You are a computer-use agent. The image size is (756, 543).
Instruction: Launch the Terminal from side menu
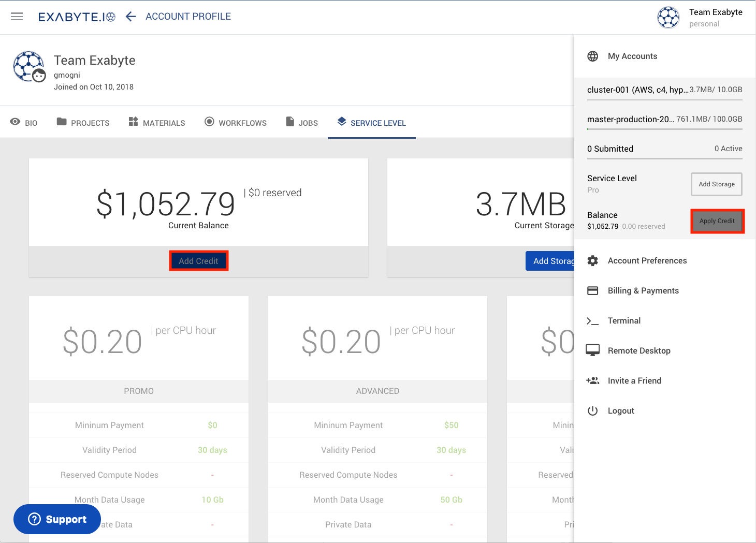tap(623, 321)
